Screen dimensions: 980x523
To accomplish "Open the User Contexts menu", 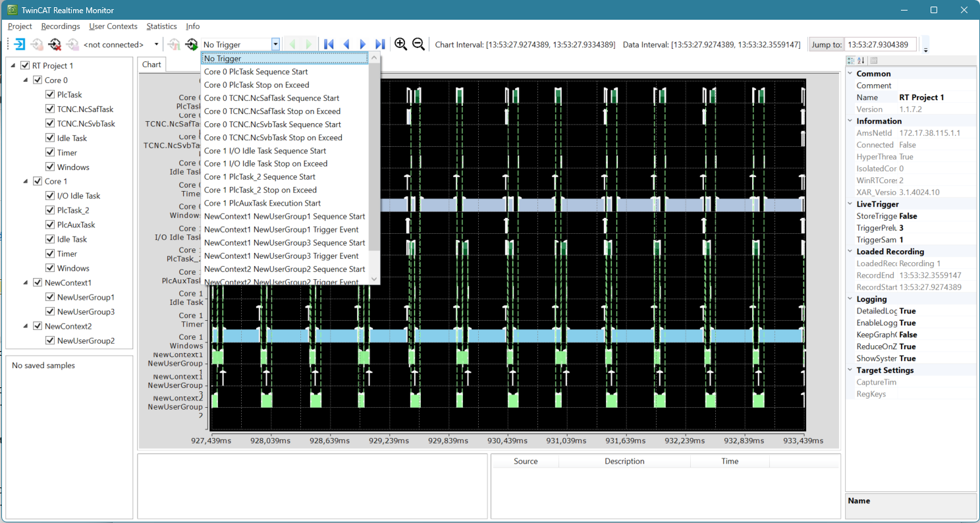I will 113,26.
